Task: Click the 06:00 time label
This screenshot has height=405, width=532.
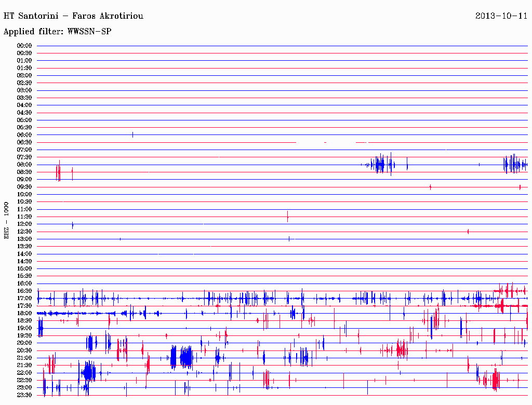Action: [x=24, y=135]
